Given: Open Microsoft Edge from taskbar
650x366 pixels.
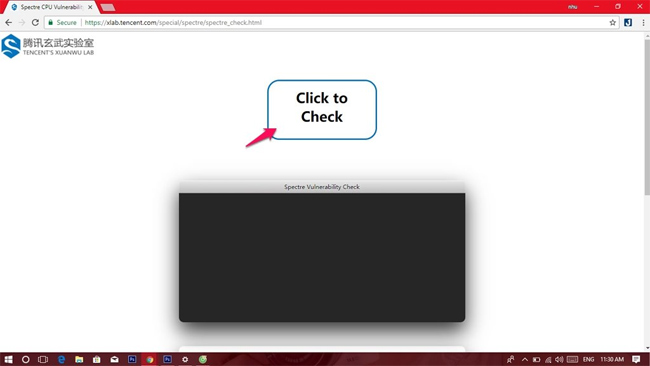Looking at the screenshot, I should click(x=61, y=359).
